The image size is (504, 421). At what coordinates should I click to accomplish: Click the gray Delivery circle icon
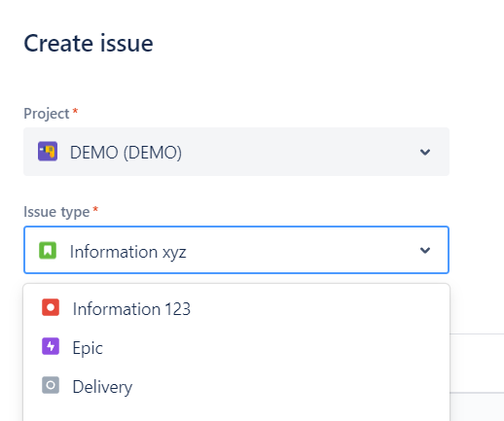point(51,385)
